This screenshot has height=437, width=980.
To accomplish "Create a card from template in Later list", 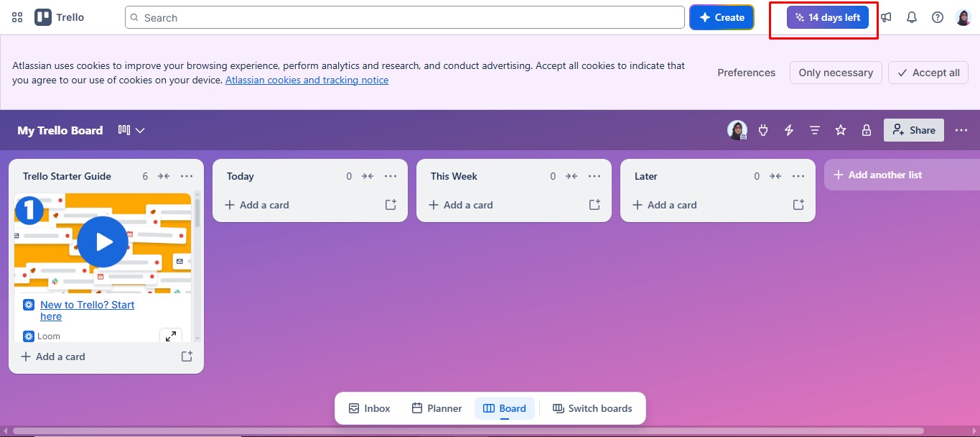I will pos(798,205).
